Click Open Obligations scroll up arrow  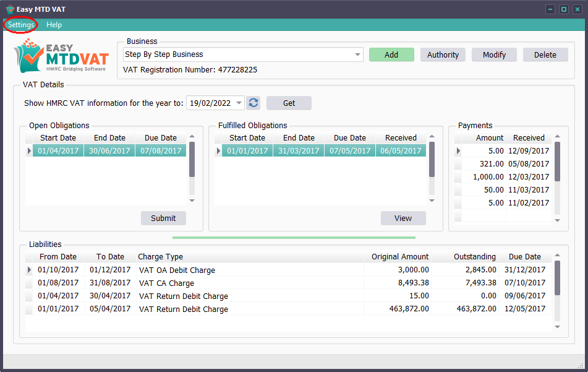[192, 136]
